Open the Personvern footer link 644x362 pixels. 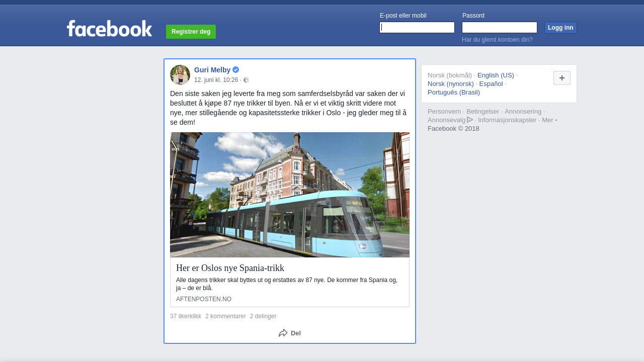(x=444, y=112)
